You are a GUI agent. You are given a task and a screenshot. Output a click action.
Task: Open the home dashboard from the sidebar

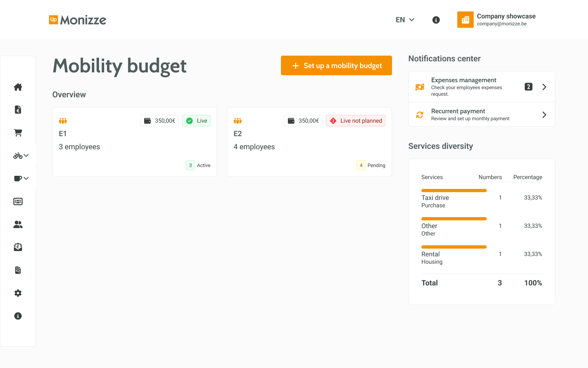click(18, 87)
